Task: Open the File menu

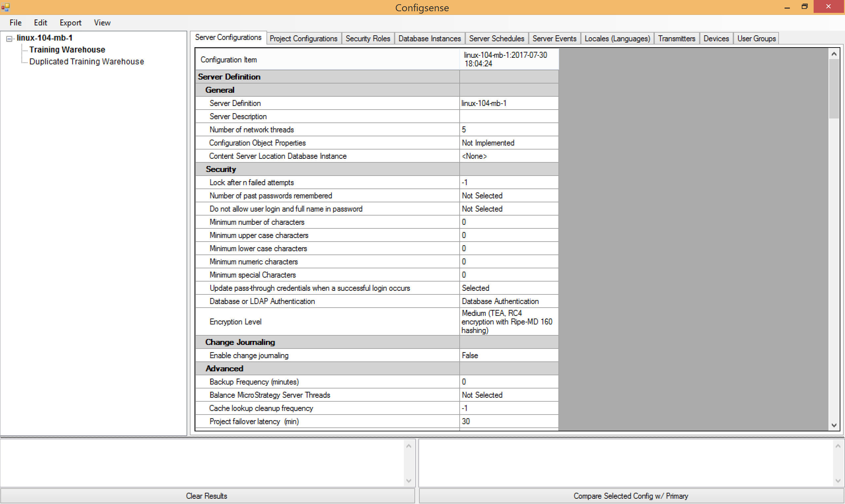Action: [x=15, y=23]
